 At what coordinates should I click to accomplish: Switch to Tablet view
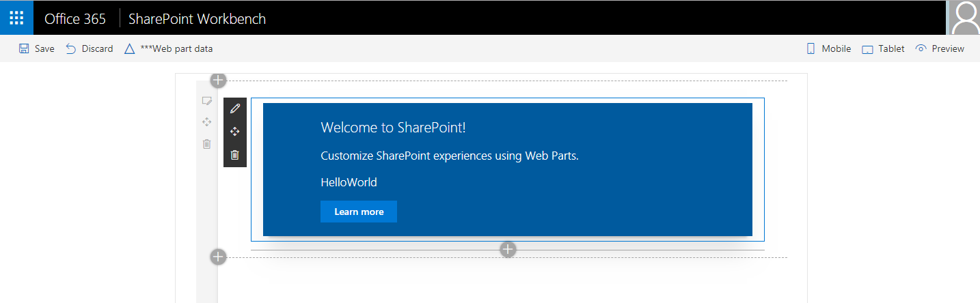[883, 48]
